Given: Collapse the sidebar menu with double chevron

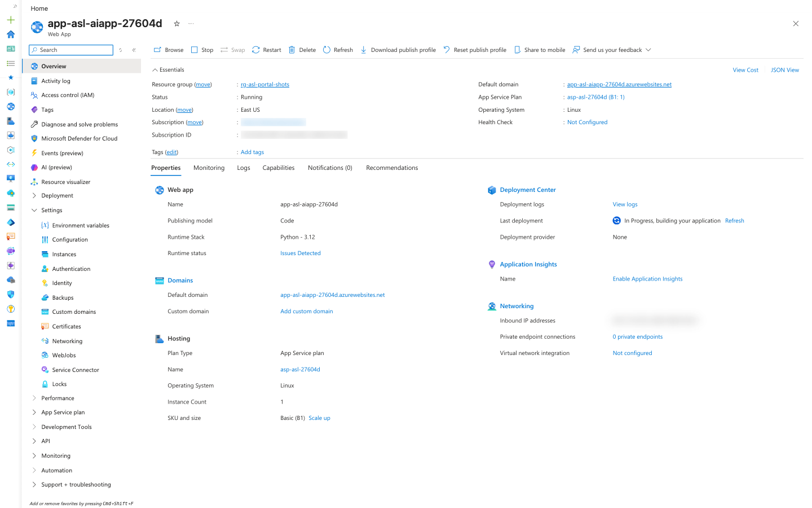Looking at the screenshot, I should click(x=134, y=50).
